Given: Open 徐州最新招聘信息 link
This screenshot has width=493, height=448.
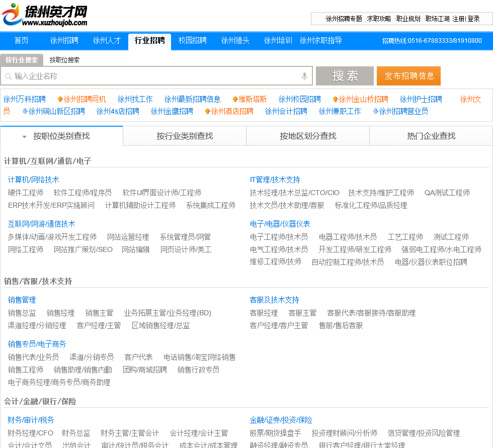Looking at the screenshot, I should pos(192,99).
